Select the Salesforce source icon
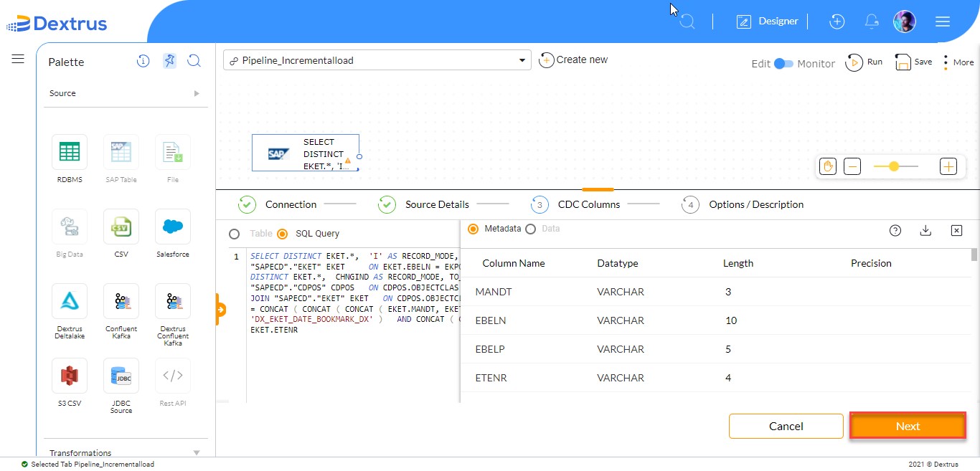Screen dimensions: 980x471 (x=173, y=227)
